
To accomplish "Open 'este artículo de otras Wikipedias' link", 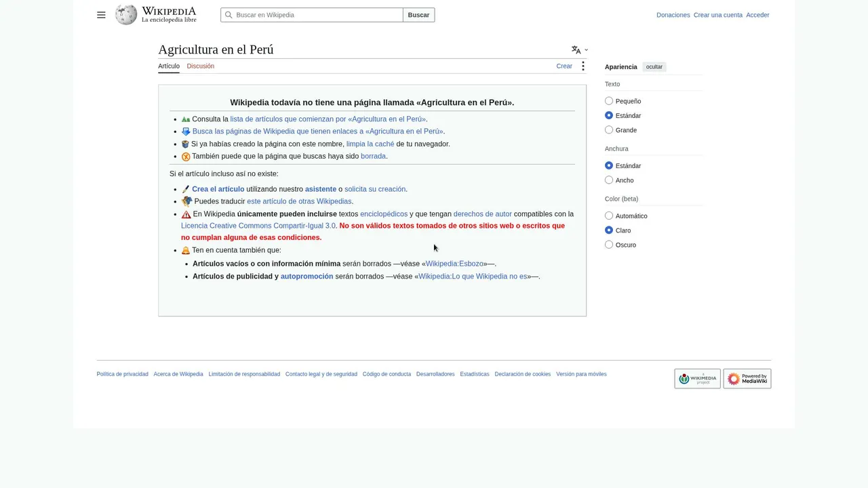I will click(x=299, y=201).
